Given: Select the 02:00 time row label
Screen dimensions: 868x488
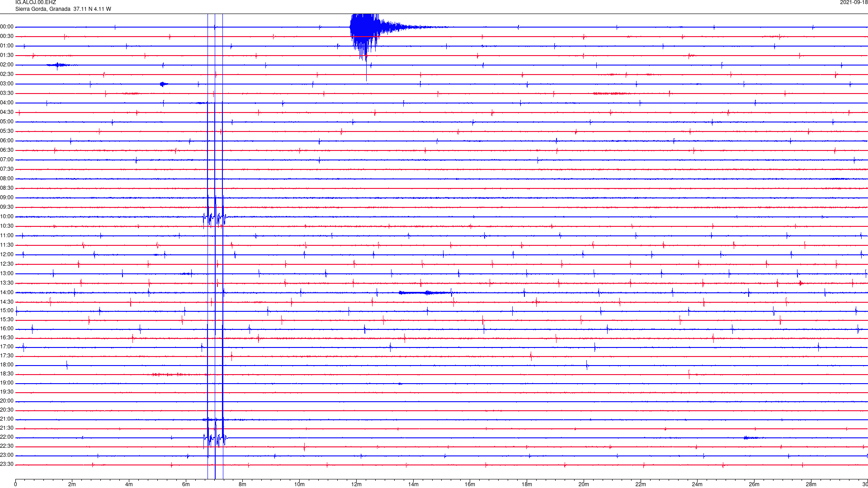Looking at the screenshot, I should 7,65.
